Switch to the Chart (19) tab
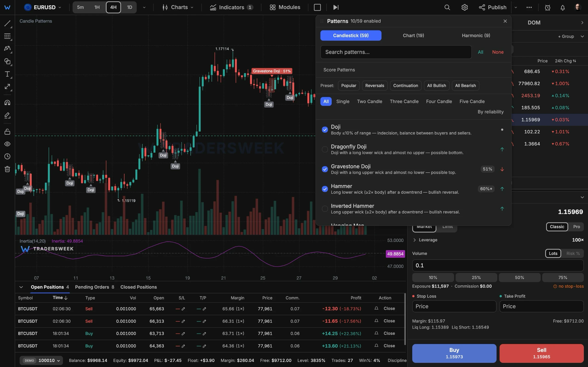The image size is (588, 367). click(x=413, y=35)
